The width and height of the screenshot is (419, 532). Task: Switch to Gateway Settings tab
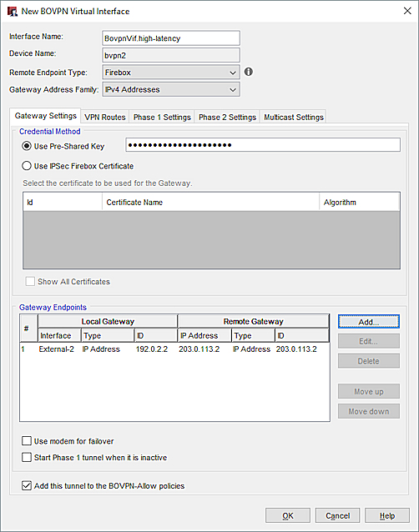click(x=46, y=116)
